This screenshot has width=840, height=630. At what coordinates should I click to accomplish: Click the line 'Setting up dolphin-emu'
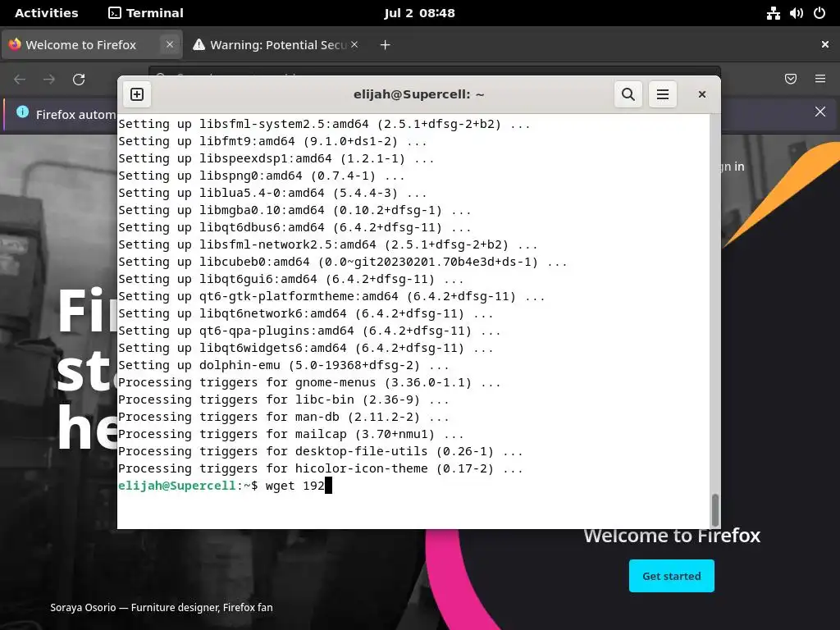(x=283, y=365)
